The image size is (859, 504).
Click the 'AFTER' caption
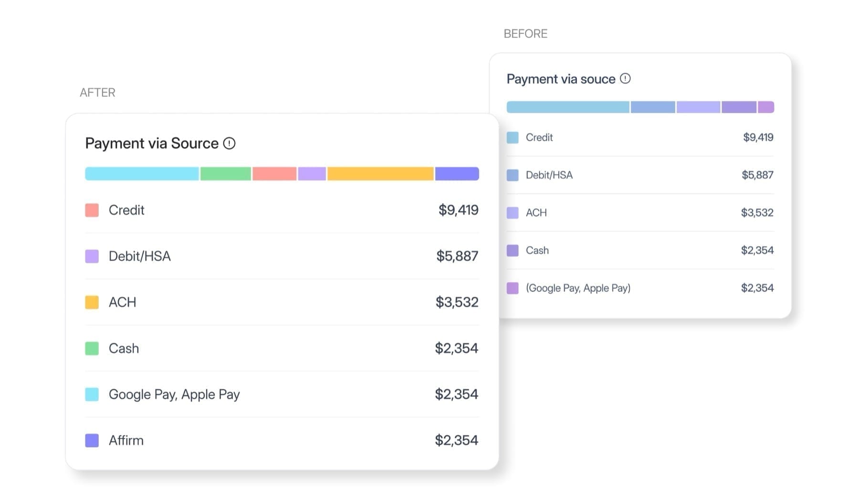(x=97, y=93)
